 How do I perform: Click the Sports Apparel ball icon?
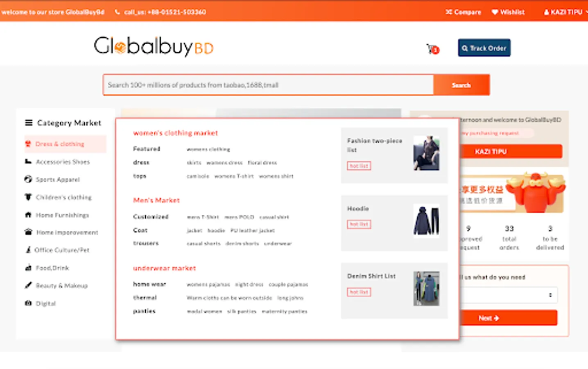[28, 179]
